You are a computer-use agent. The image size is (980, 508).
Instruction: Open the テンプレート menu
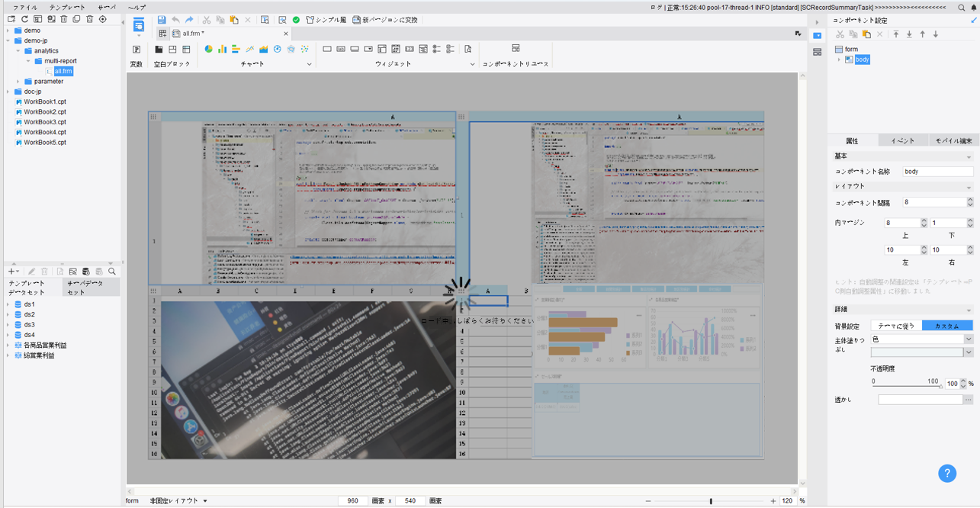click(68, 7)
